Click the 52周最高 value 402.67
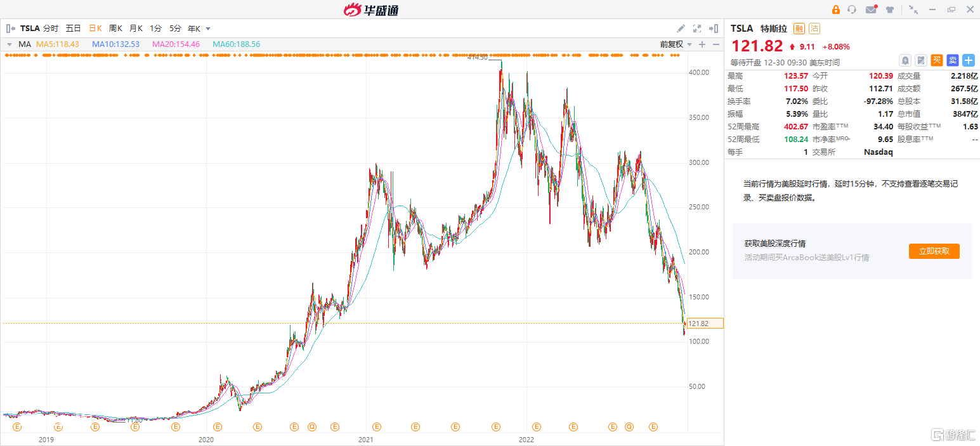The image size is (980, 446). [x=796, y=127]
